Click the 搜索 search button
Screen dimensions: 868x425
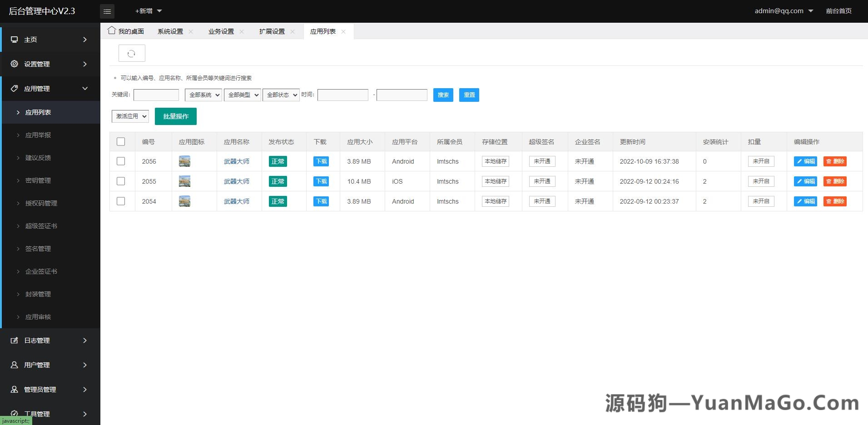(x=443, y=95)
